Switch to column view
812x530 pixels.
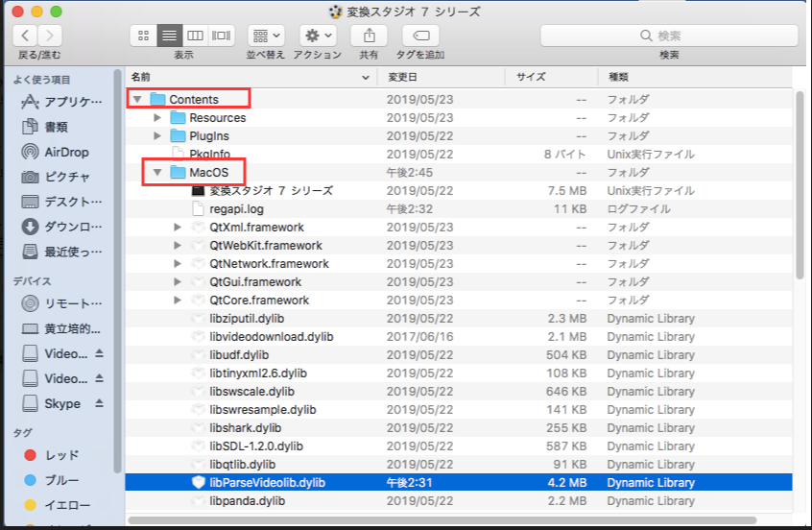click(195, 36)
